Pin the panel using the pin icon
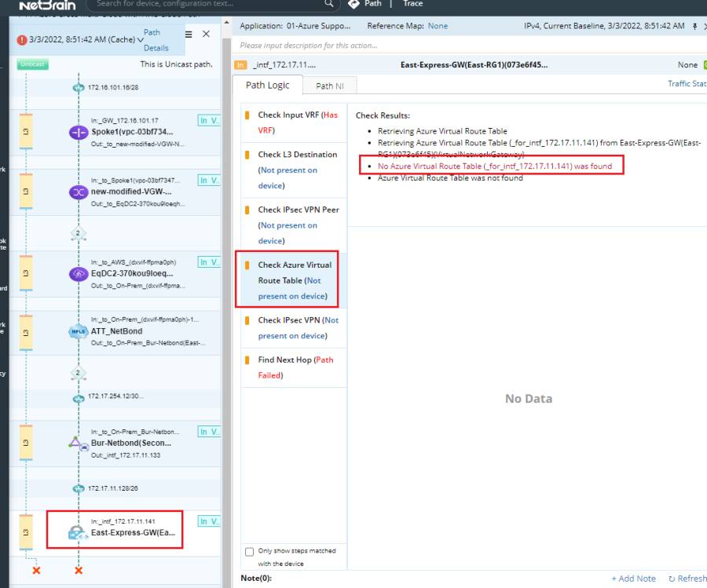Screen dimensions: 707x588 [694, 26]
